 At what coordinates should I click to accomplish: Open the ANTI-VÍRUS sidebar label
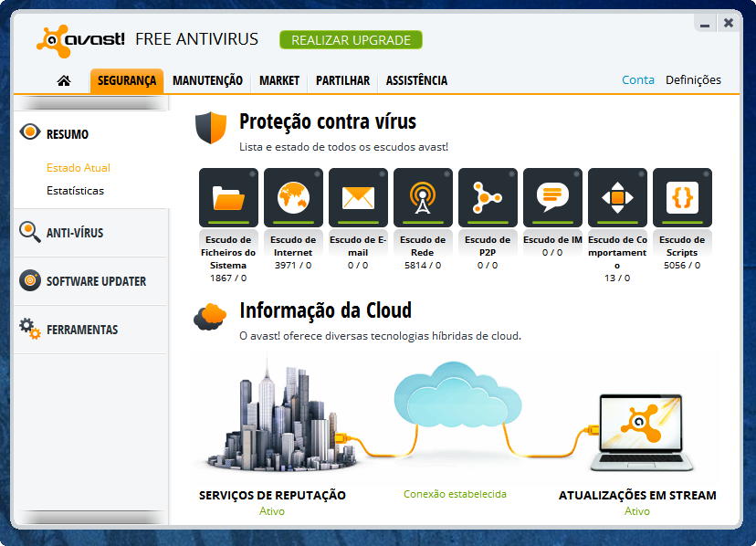[x=75, y=233]
